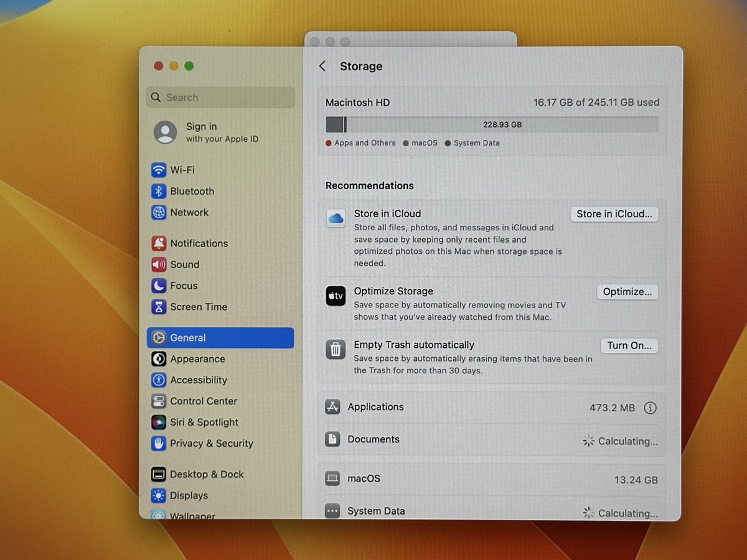Screen dimensions: 747x560
Task: Select the Accessibility icon
Action: point(159,380)
